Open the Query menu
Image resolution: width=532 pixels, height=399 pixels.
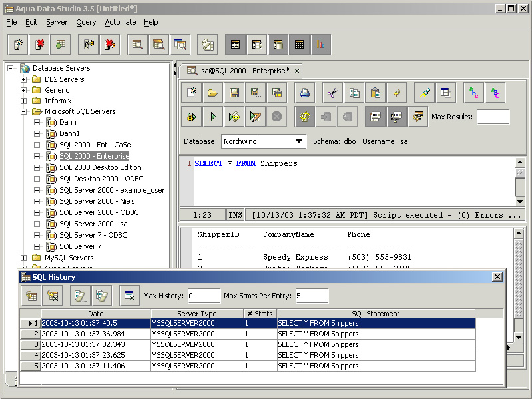coord(86,22)
